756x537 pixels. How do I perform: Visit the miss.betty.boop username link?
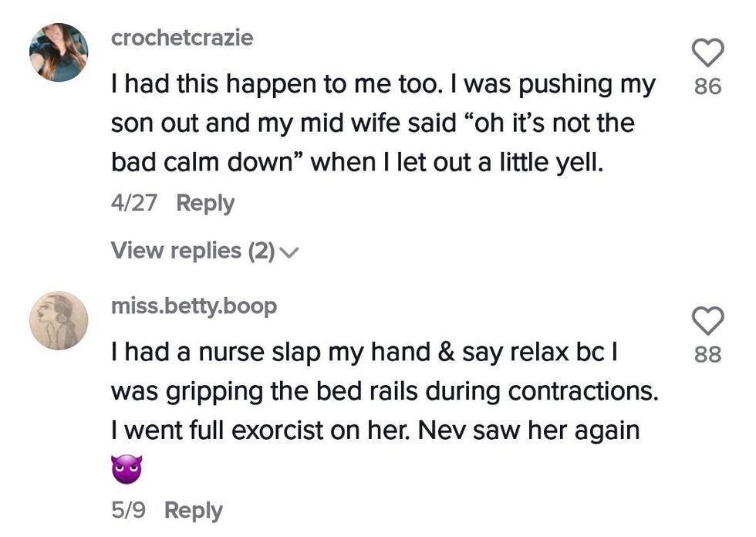click(194, 306)
